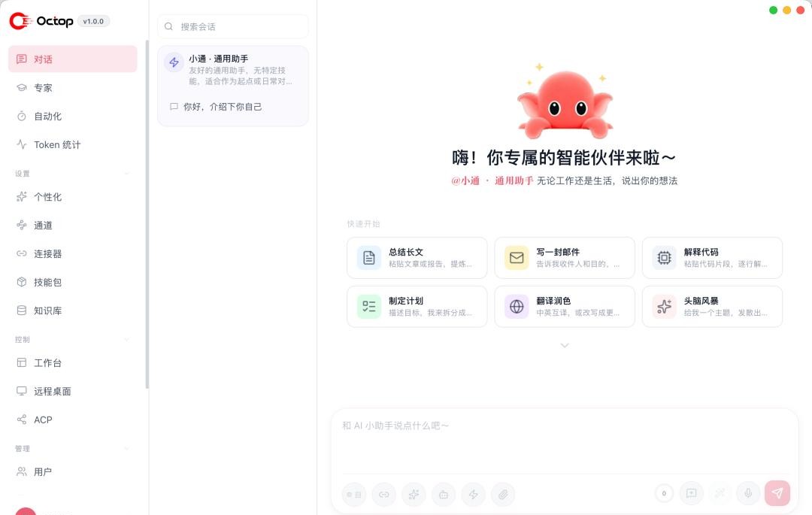Select the 翻译润色 quick-start card
Image resolution: width=812 pixels, height=515 pixels.
coord(565,307)
